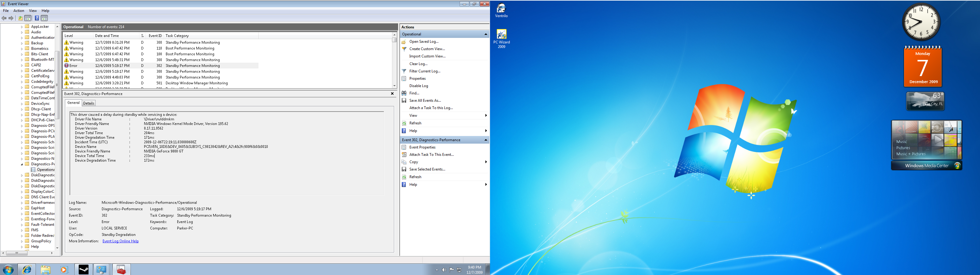This screenshot has width=980, height=275.
Task: Open Filter Current Log funnel action
Action: tap(424, 71)
